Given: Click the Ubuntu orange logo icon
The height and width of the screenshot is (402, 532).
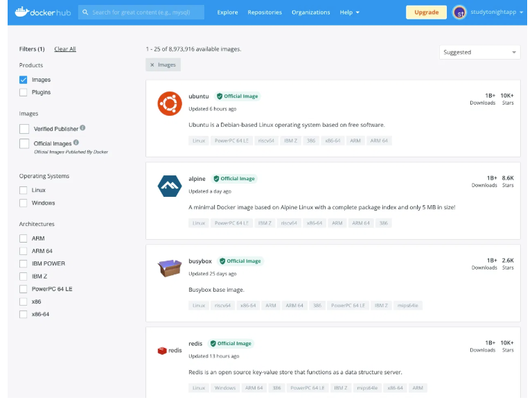Looking at the screenshot, I should 169,104.
